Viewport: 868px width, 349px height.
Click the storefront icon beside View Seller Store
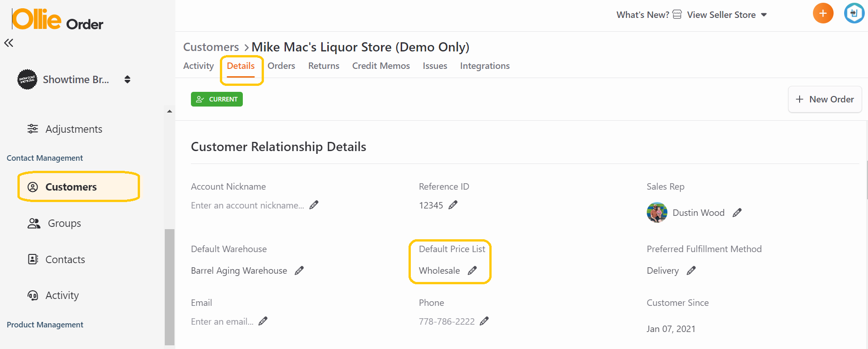point(677,15)
